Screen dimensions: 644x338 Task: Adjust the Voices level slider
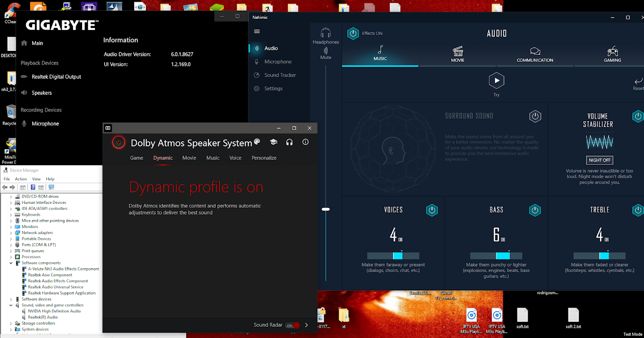coord(393,255)
